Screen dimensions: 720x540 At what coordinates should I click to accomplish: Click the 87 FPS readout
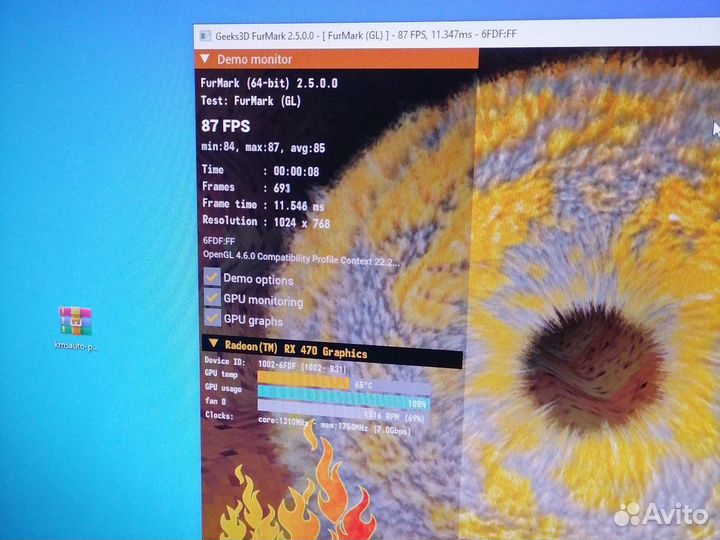[x=225, y=125]
